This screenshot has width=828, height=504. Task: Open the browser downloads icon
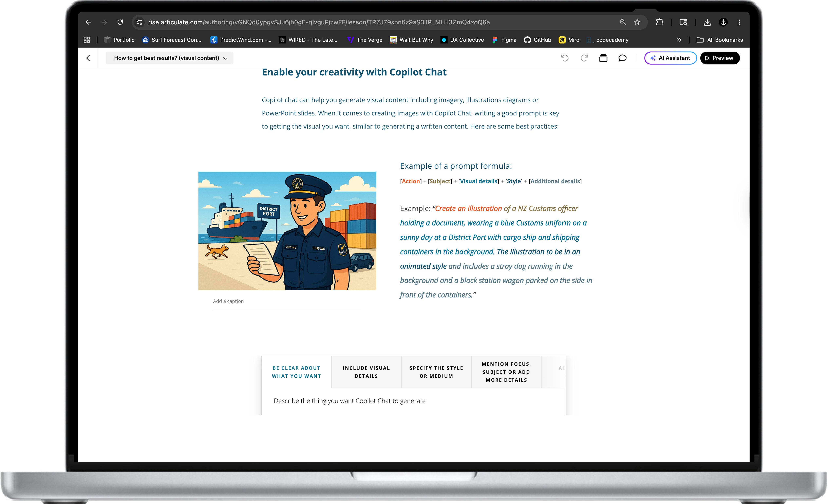coord(707,22)
